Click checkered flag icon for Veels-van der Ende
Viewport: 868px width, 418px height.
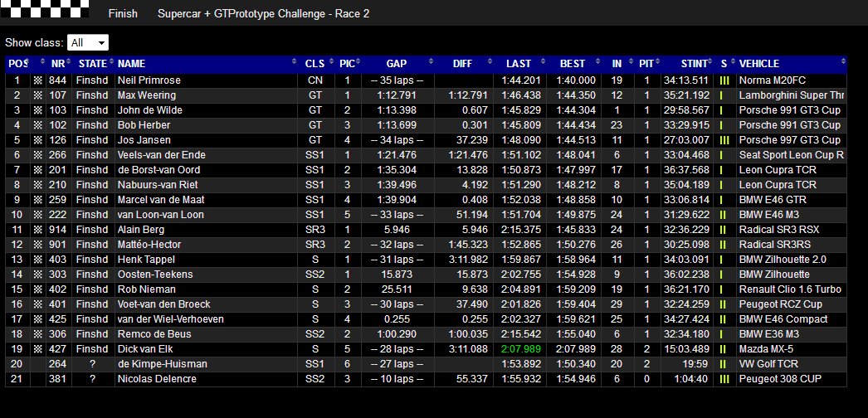37,155
